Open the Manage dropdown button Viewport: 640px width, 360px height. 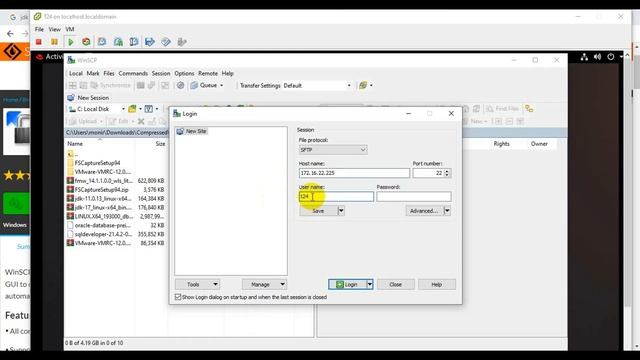264,284
